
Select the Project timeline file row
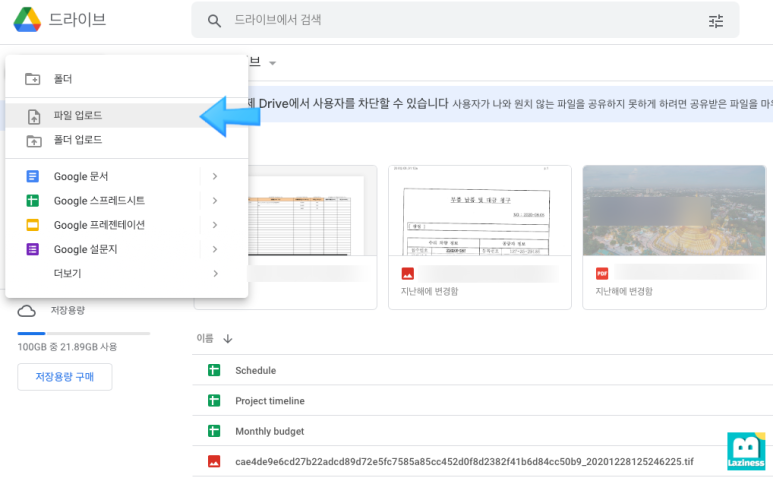pyautogui.click(x=483, y=401)
